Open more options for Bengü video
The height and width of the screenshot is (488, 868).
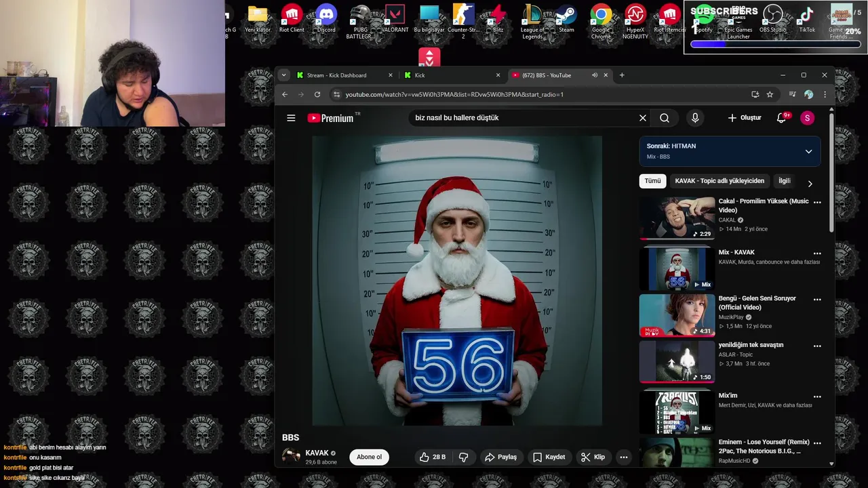point(817,300)
